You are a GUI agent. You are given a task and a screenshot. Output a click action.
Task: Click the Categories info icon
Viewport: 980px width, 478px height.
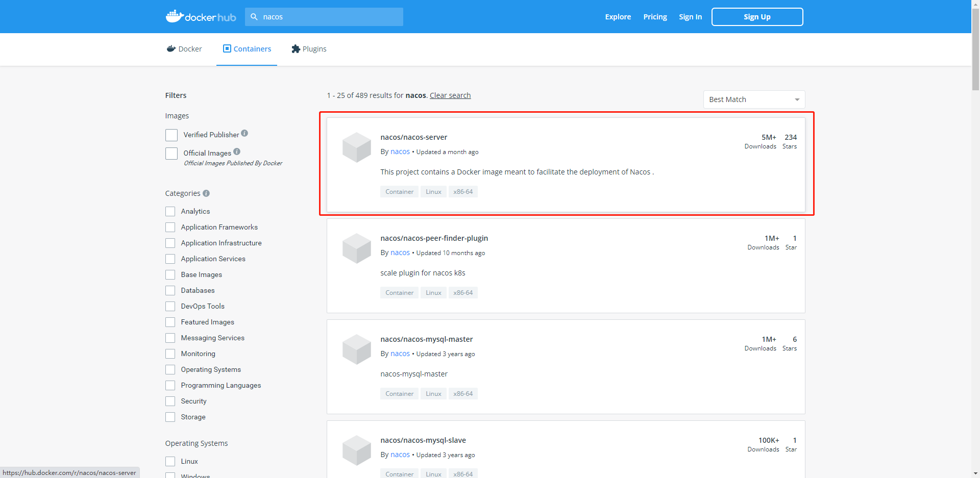pyautogui.click(x=206, y=193)
